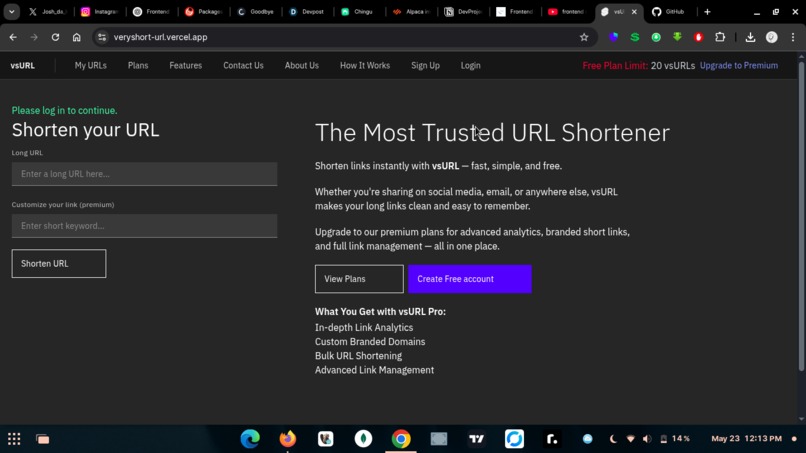Click the 'Advanced Link Management' feature text
Screen dimensions: 806x453
coord(374,370)
